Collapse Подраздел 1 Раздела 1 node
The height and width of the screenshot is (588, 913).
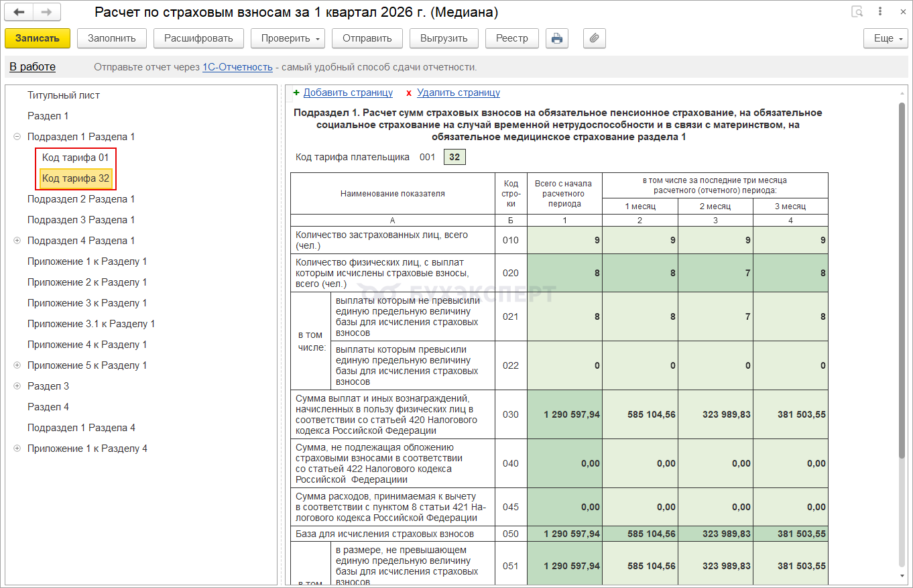point(17,137)
